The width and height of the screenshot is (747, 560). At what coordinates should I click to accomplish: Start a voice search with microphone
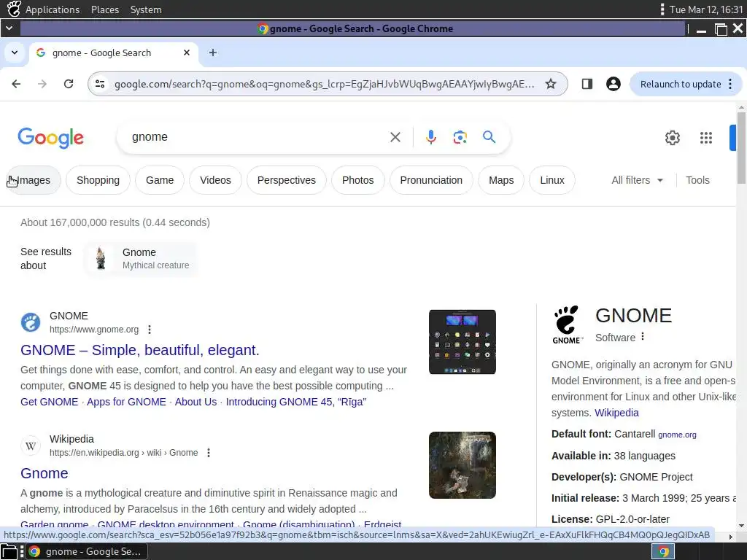[x=430, y=137]
